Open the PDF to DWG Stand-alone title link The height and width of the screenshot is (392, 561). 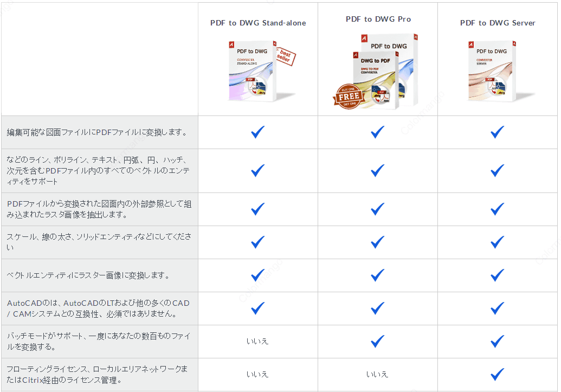[258, 23]
